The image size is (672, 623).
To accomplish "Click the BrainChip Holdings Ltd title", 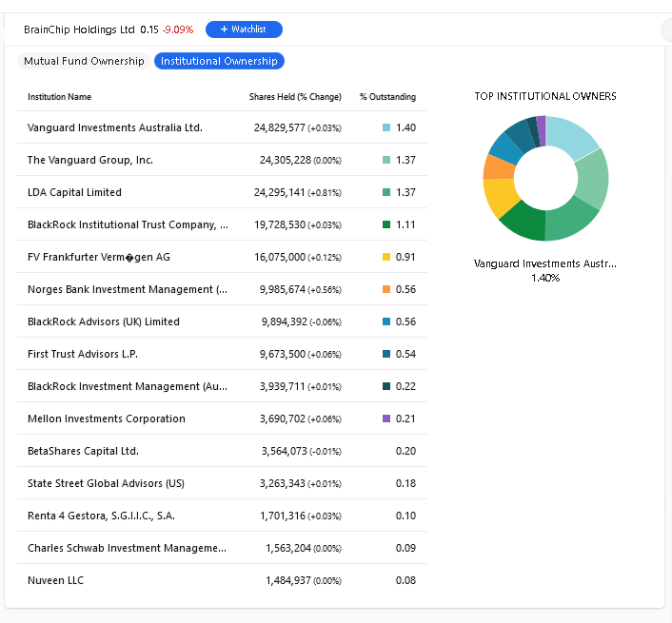I will (80, 29).
